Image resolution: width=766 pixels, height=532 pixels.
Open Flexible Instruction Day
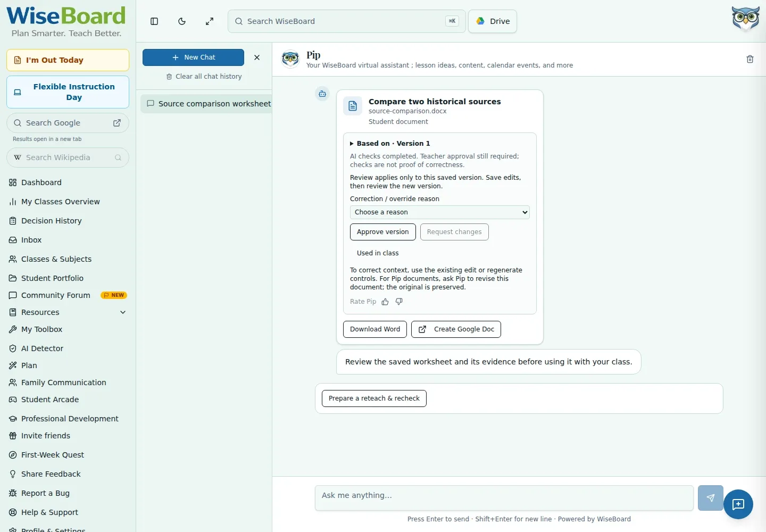pos(68,92)
